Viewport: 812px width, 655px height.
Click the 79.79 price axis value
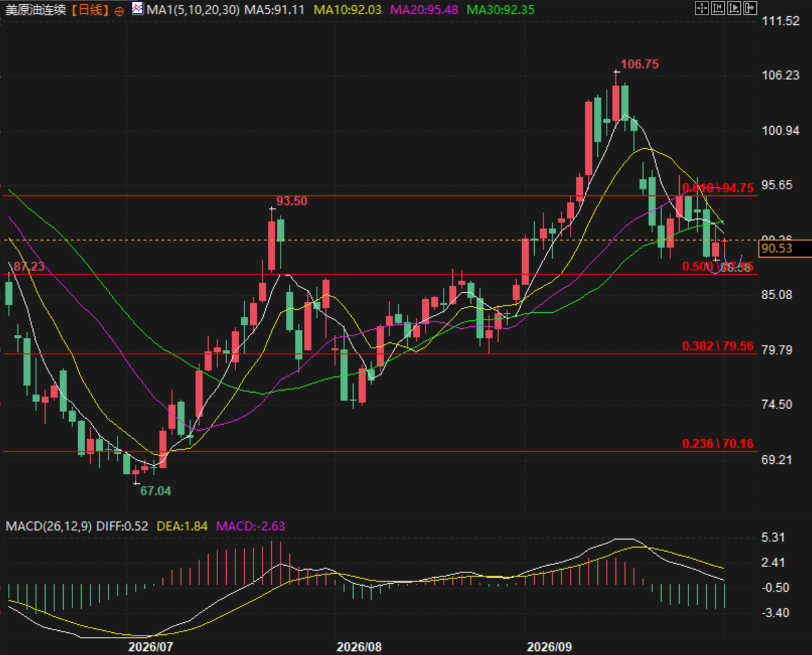(x=778, y=350)
